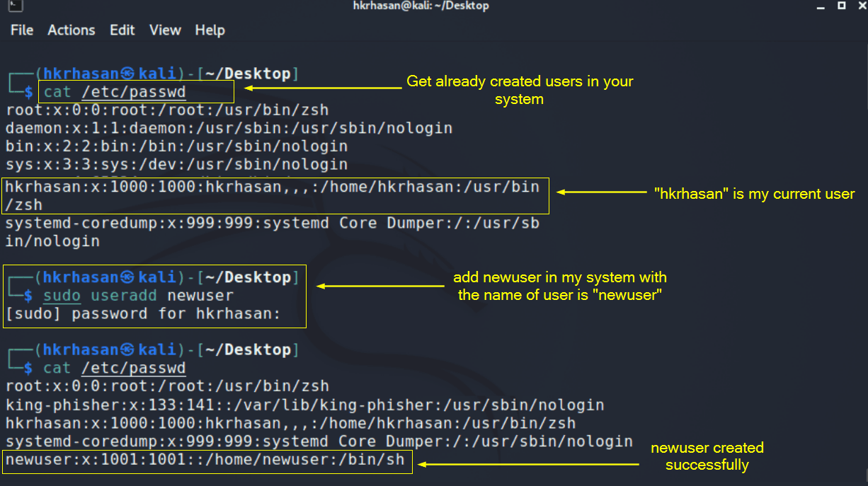Click the 'sudo useradd newuser' command

click(139, 296)
